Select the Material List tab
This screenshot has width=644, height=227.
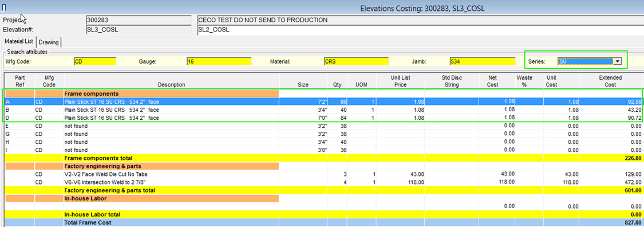click(x=18, y=41)
